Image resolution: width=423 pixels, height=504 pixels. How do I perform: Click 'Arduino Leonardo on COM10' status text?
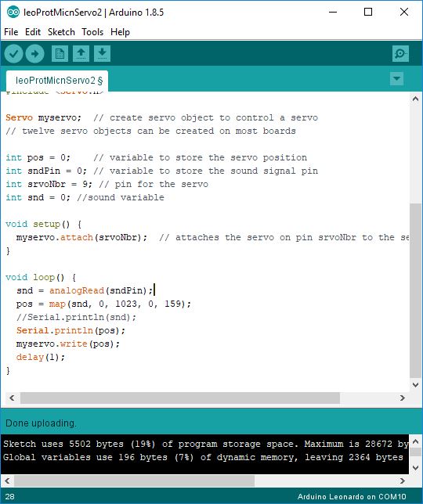click(352, 497)
